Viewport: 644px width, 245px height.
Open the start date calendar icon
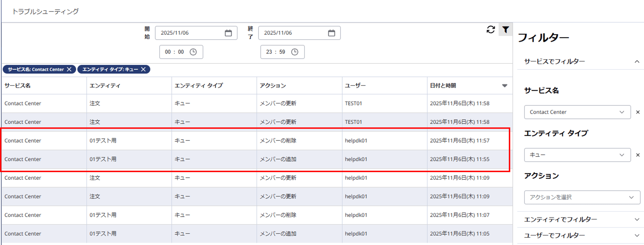(228, 33)
